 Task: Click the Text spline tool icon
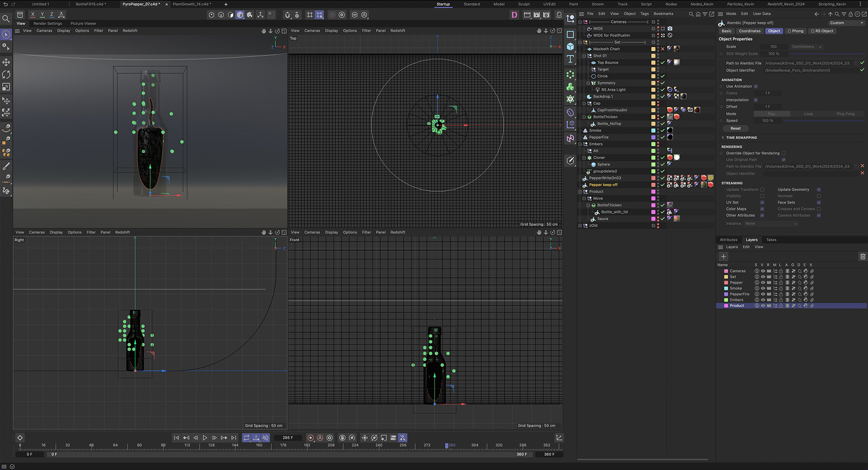(x=570, y=60)
